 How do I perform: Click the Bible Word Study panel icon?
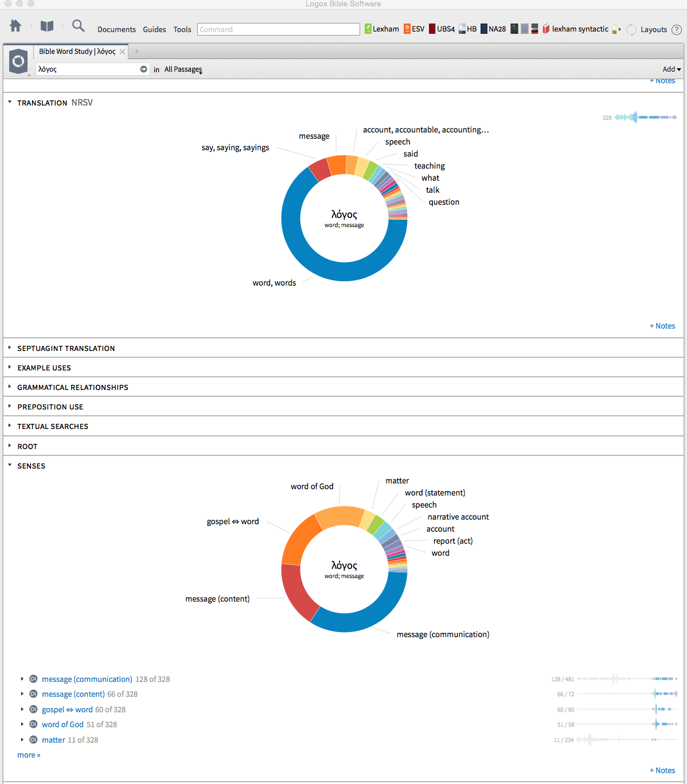pos(18,60)
